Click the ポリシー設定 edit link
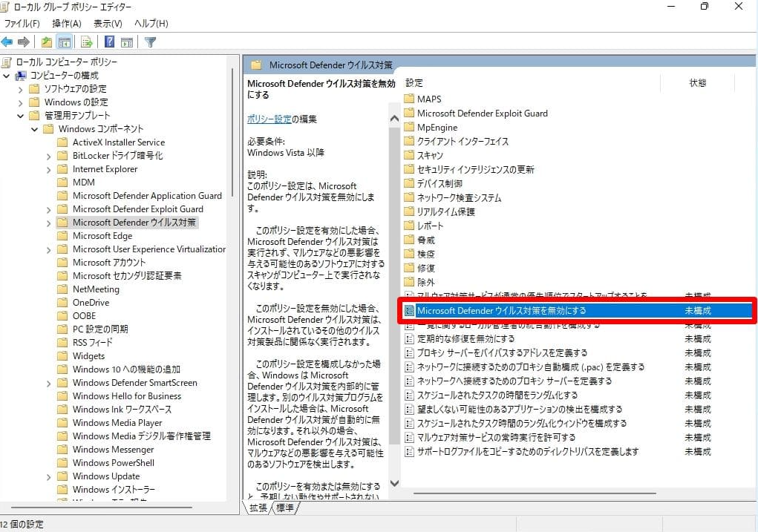Viewport: 758px width, 532px height. coord(269,119)
